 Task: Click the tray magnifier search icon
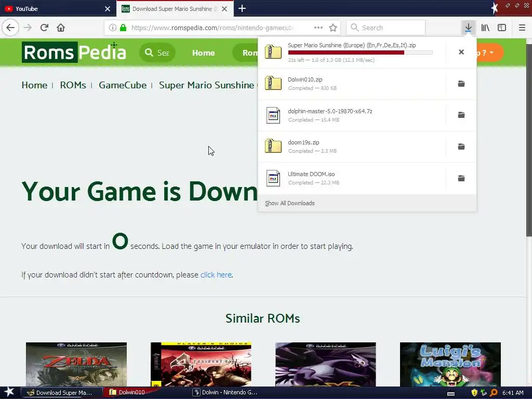coord(494,393)
